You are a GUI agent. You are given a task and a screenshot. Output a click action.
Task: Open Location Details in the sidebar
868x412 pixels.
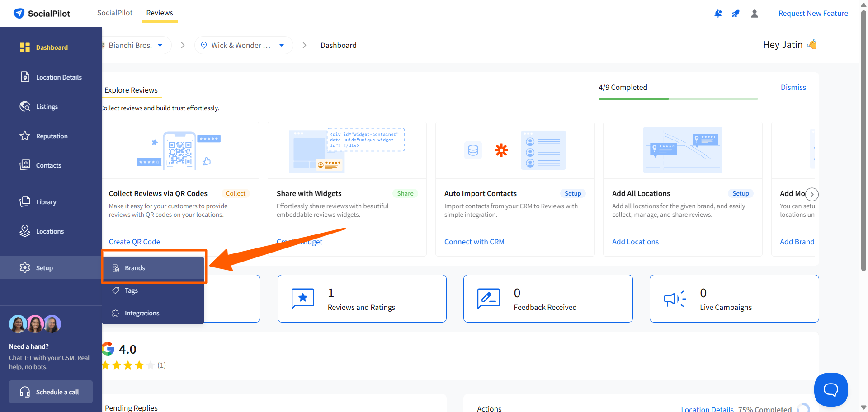coord(51,77)
